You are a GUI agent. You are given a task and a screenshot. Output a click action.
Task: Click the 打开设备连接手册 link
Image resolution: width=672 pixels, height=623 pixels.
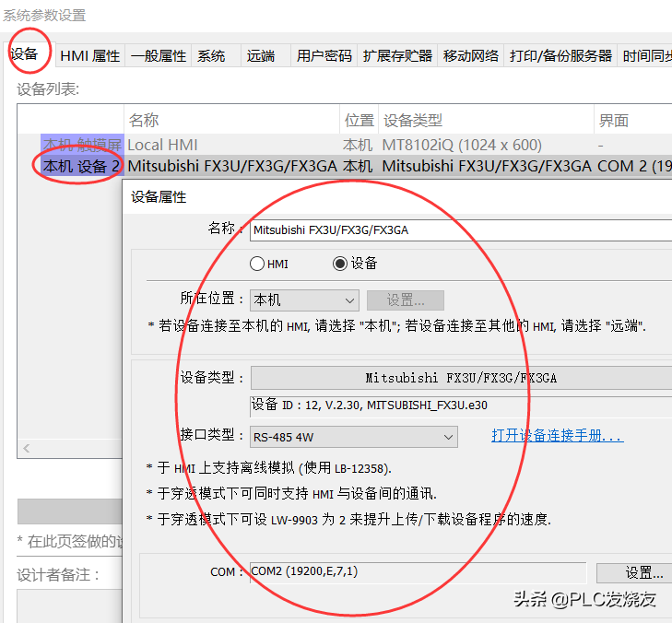click(x=557, y=436)
